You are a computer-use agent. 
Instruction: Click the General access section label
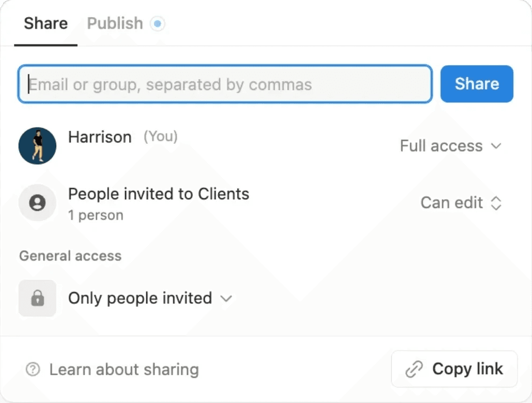click(x=70, y=256)
